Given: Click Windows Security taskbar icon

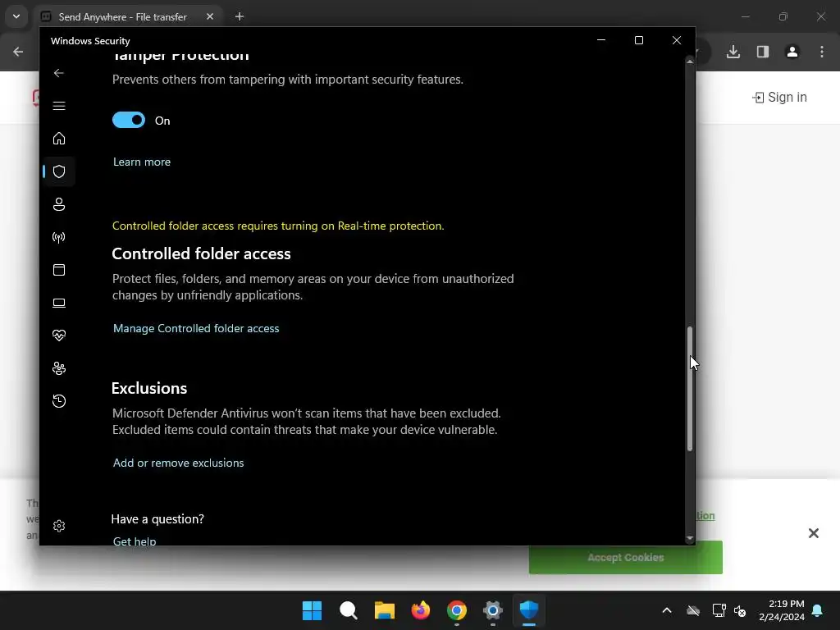Looking at the screenshot, I should [x=529, y=610].
